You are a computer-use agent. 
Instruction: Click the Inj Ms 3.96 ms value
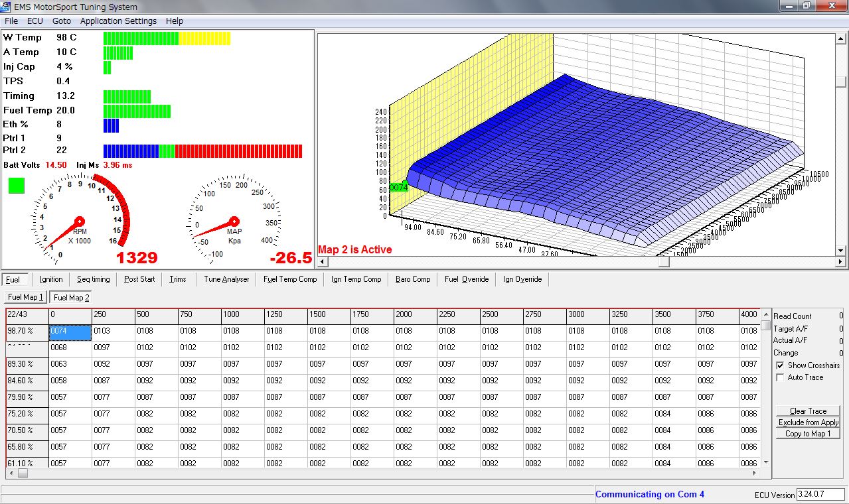click(x=117, y=164)
